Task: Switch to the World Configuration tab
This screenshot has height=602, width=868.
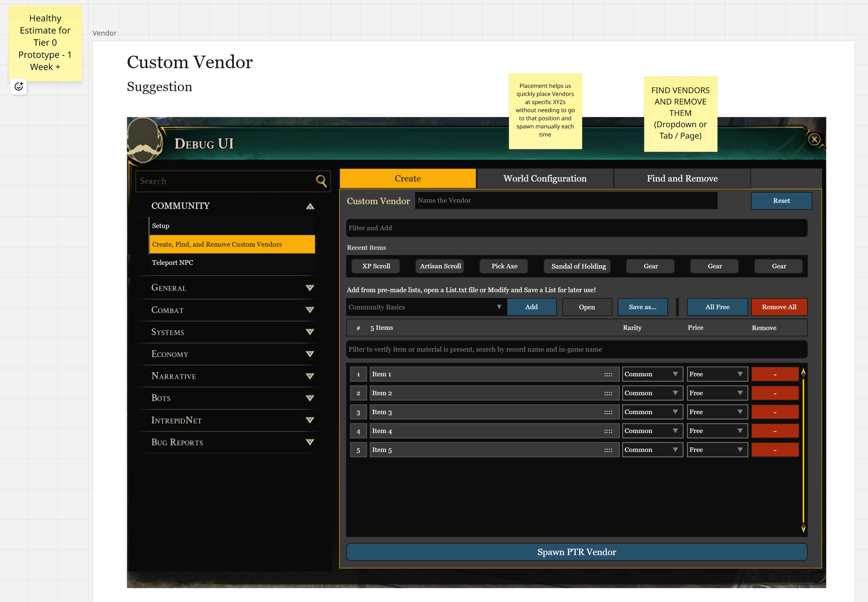Action: 545,178
